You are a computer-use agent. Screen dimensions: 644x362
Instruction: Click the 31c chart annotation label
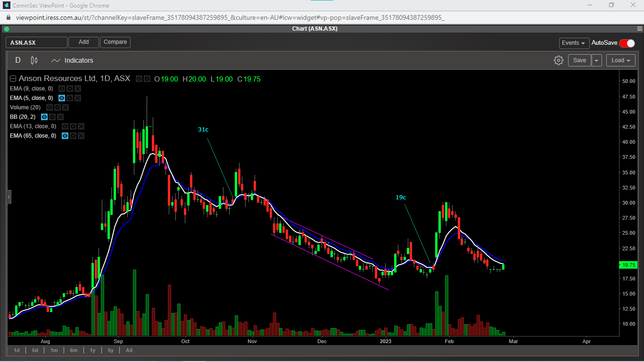(203, 129)
